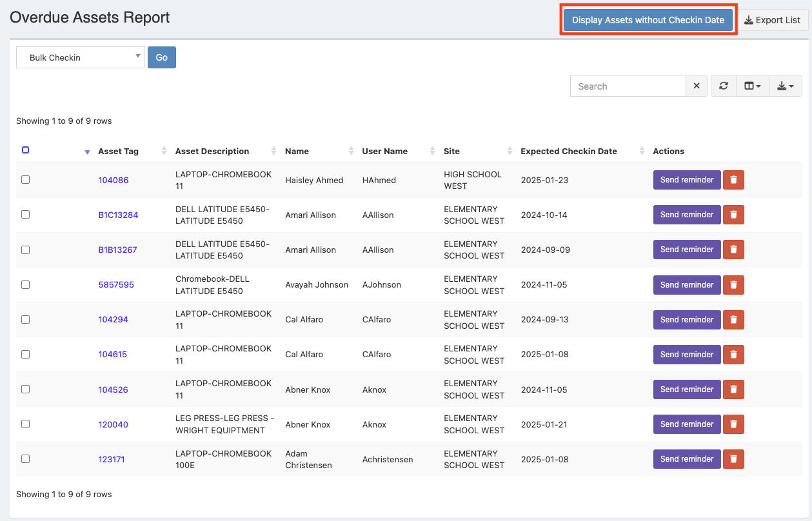Click into the Search input field
The width and height of the screenshot is (812, 521).
pos(628,86)
